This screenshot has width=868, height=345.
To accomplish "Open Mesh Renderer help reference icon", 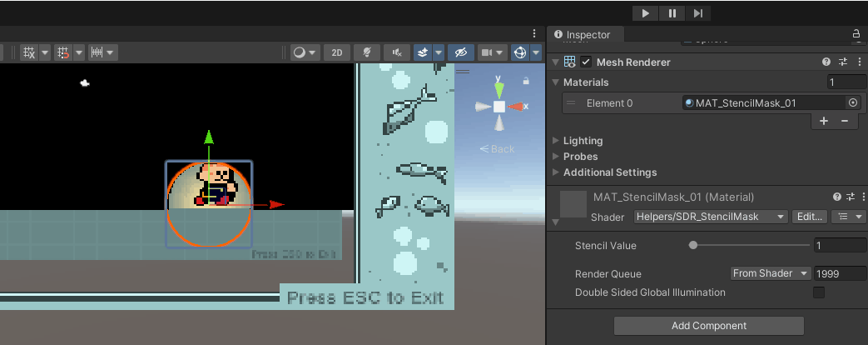I will [x=826, y=62].
